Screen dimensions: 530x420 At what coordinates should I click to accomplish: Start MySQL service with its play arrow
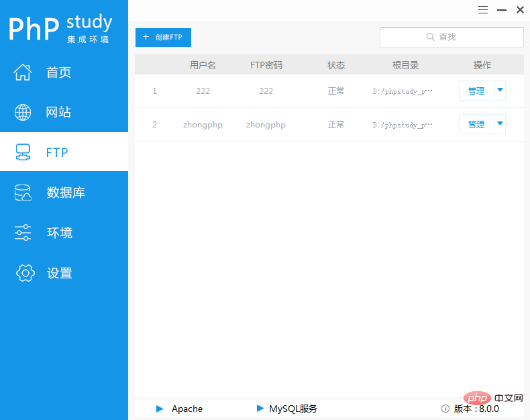click(260, 409)
